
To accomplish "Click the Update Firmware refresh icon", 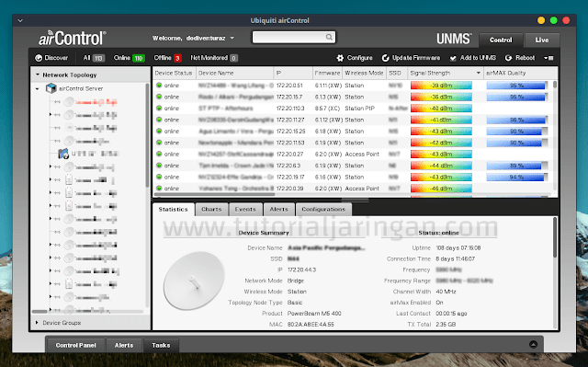I will click(x=385, y=58).
